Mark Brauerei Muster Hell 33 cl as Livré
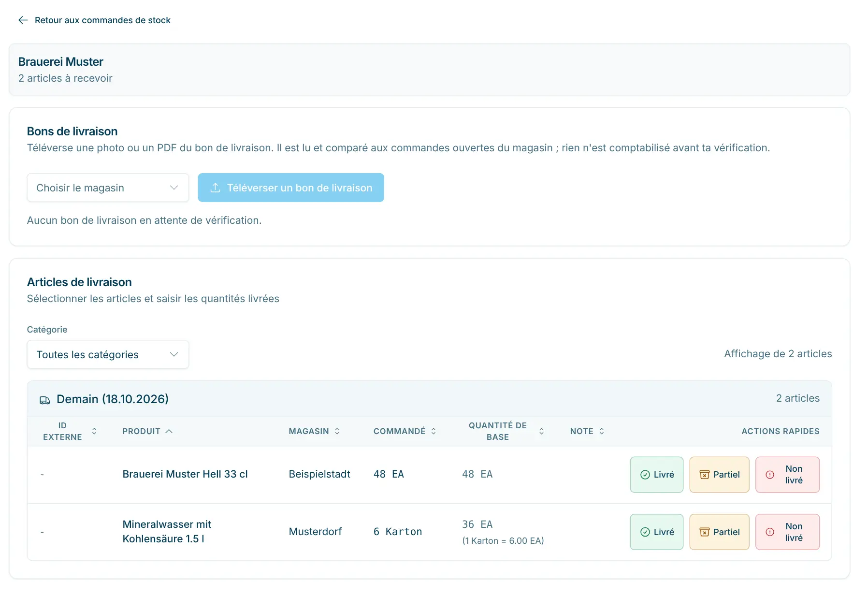Viewport: 868px width, 596px height. point(656,475)
